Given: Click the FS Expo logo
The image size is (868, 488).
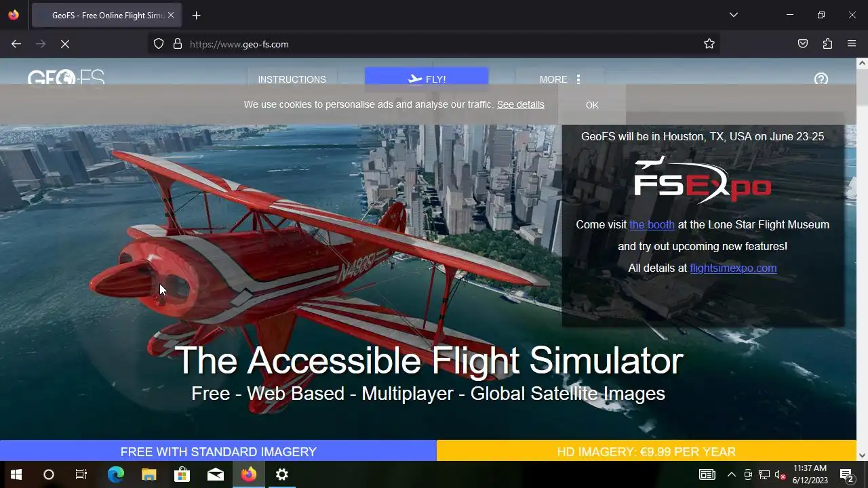Looking at the screenshot, I should pos(703,180).
